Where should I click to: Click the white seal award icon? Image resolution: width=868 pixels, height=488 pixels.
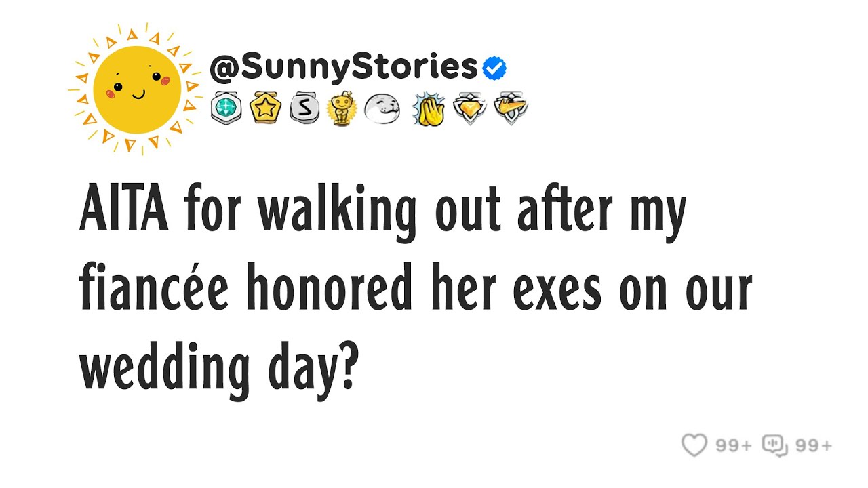pos(382,108)
